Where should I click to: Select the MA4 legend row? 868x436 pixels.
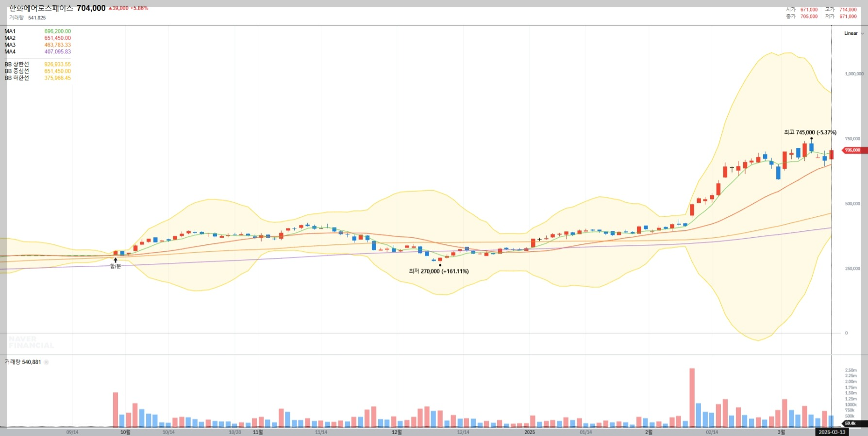click(x=38, y=51)
